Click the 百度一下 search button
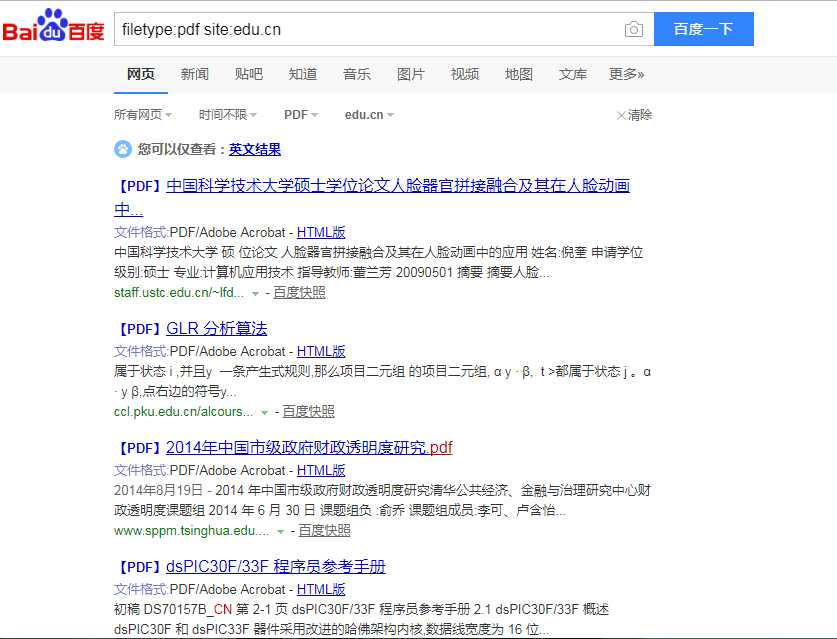Viewport: 837px width, 639px height. [704, 29]
